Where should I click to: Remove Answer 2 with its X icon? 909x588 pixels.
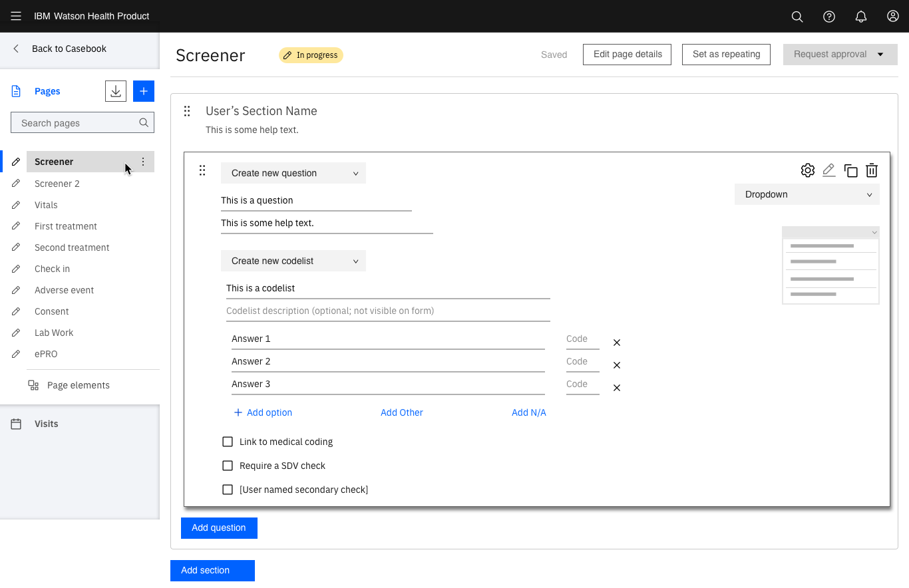point(617,365)
